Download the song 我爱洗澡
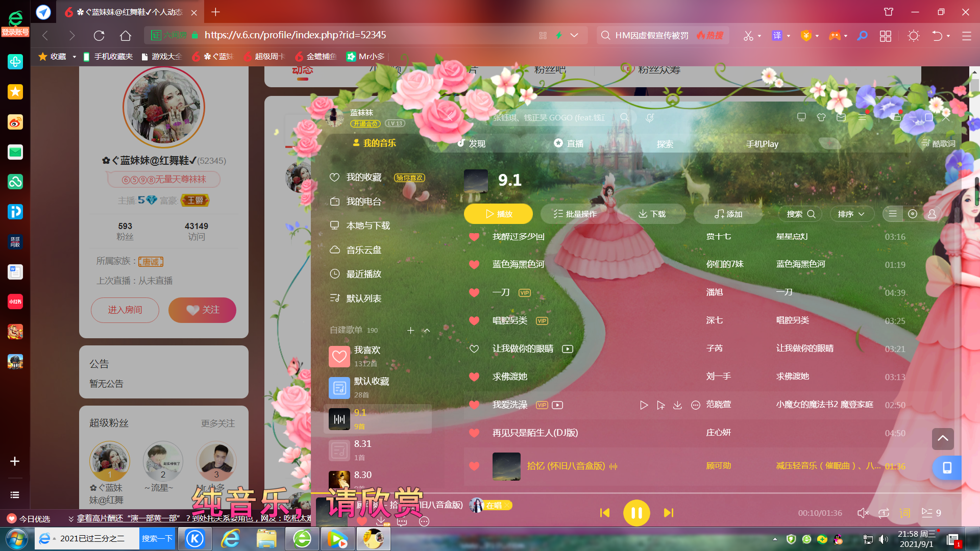The width and height of the screenshot is (980, 551). pos(678,405)
